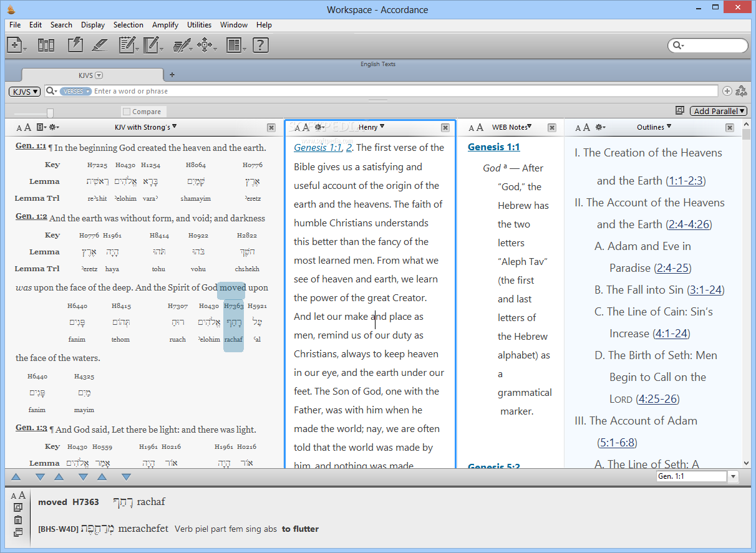Close the Outlines pane
756x553 pixels.
[x=730, y=128]
